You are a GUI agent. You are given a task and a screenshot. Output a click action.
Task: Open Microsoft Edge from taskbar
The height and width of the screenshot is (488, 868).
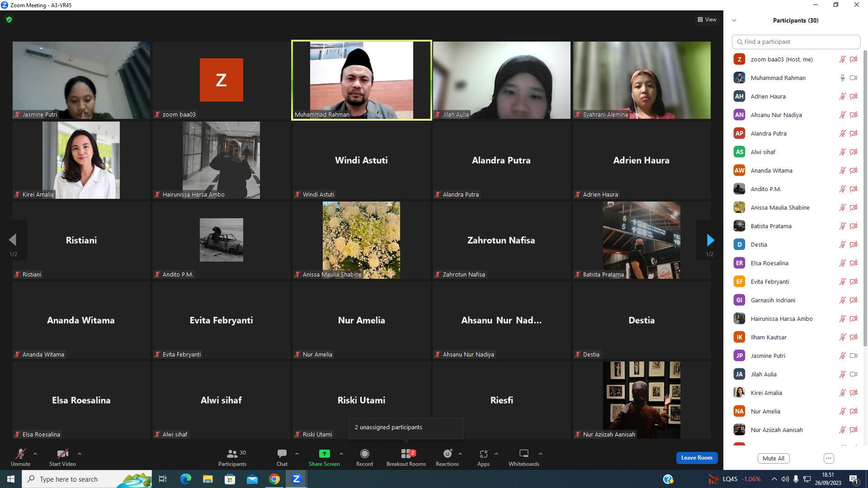coord(185,479)
